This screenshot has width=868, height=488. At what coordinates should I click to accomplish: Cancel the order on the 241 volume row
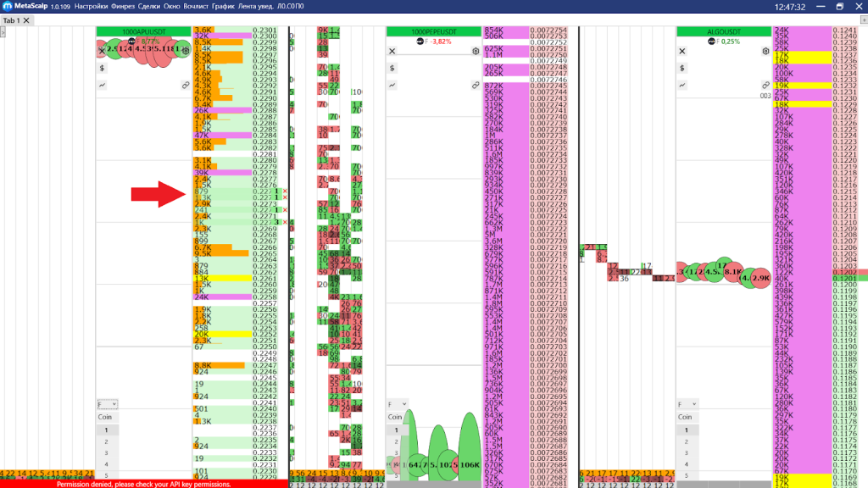(x=285, y=210)
